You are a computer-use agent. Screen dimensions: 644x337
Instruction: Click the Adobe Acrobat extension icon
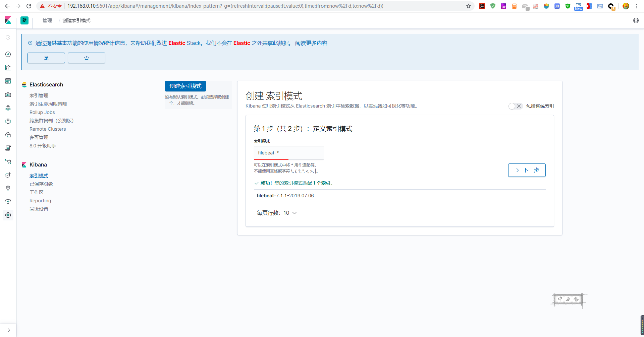[482, 6]
